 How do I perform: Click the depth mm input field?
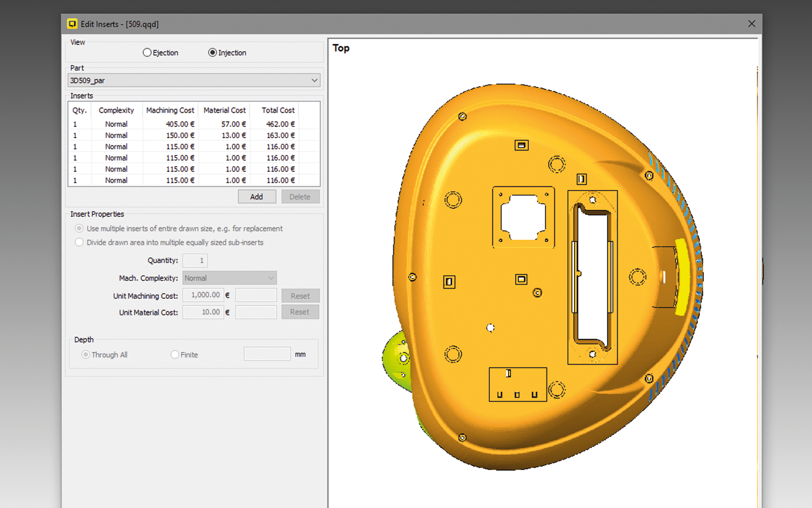[267, 354]
